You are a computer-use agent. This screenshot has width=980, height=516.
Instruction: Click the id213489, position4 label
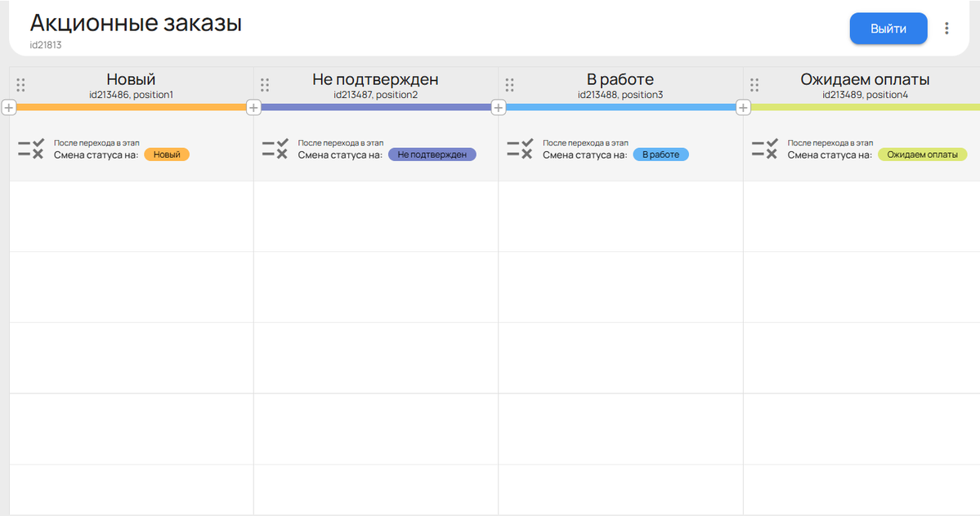[x=865, y=95]
